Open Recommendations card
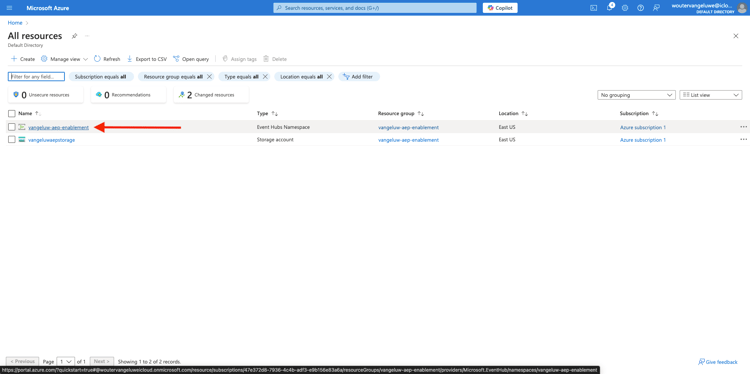The image size is (750, 374). [x=128, y=95]
